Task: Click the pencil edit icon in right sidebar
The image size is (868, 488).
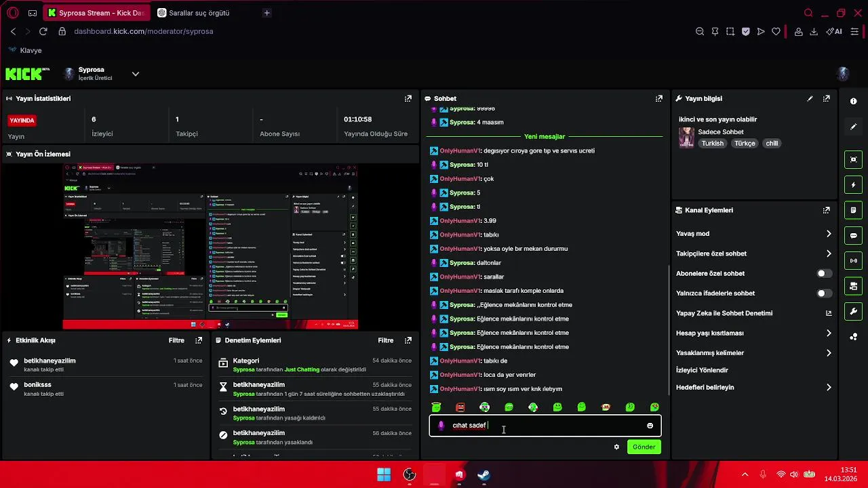Action: pos(853,127)
